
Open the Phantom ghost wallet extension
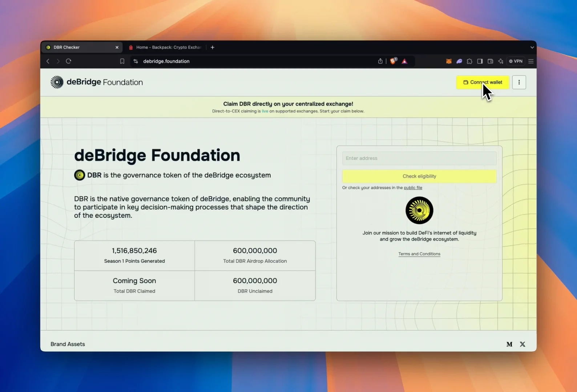[459, 61]
